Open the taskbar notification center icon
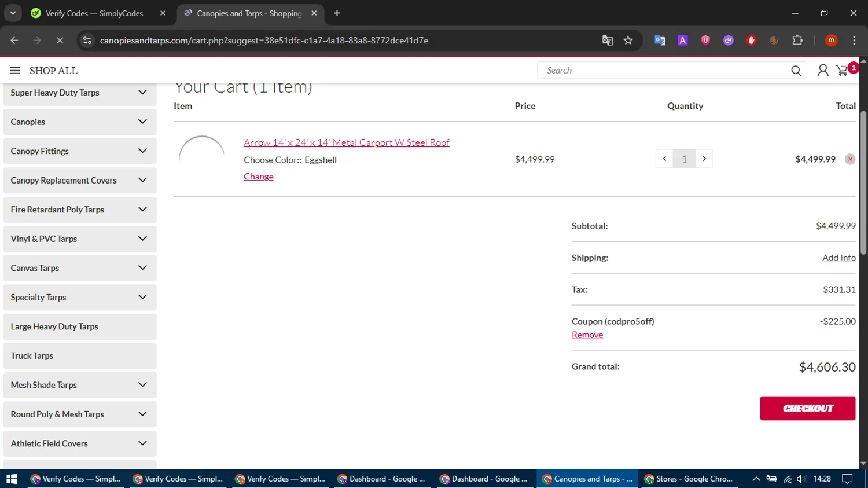868x488 pixels. pos(847,479)
